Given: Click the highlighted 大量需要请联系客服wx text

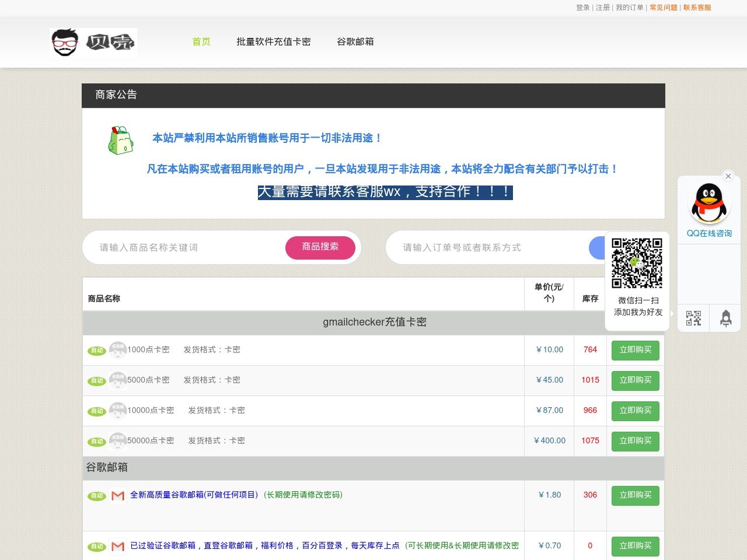Looking at the screenshot, I should (385, 192).
